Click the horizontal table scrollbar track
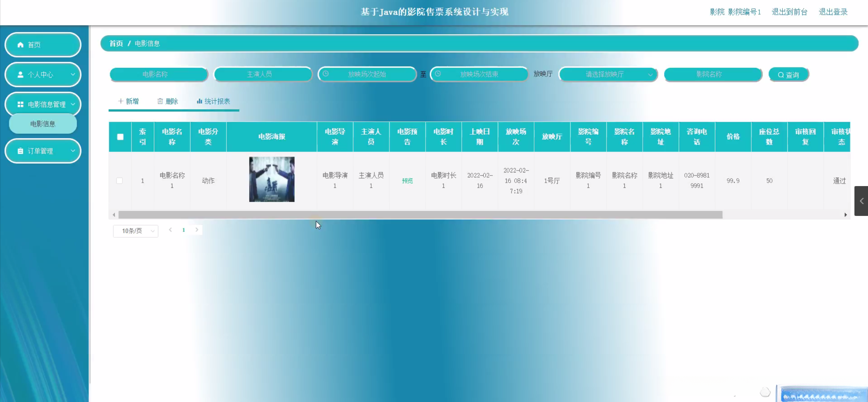This screenshot has height=402, width=868. pos(780,215)
